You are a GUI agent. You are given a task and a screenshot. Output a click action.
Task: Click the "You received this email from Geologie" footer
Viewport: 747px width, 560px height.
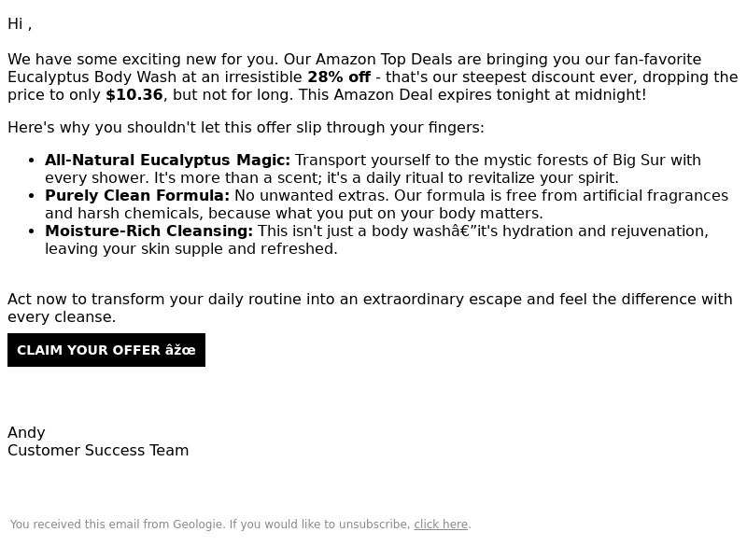coord(240,525)
